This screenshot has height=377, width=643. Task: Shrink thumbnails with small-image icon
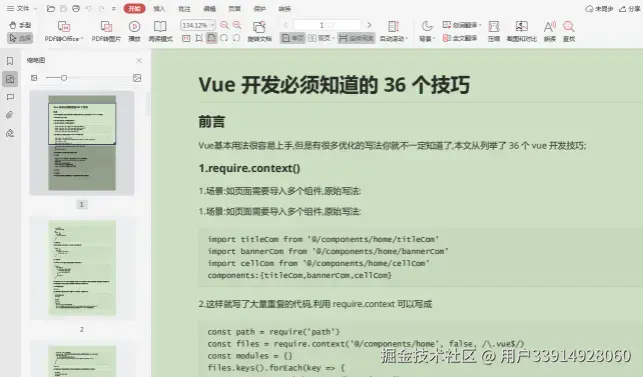[x=34, y=78]
